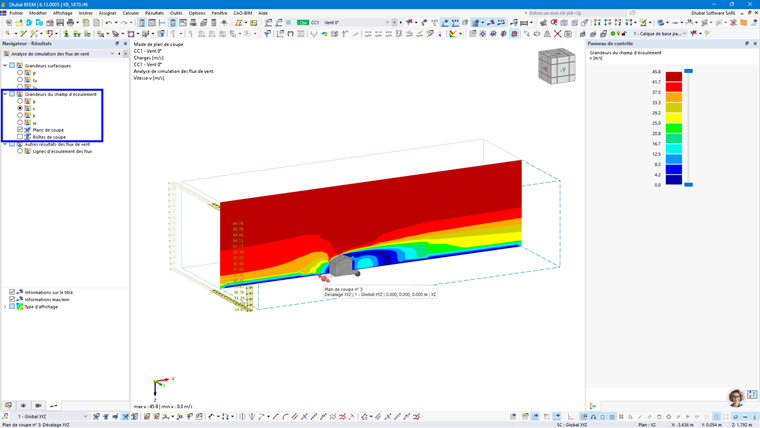
Task: Click the Print toolbar icon
Action: (x=70, y=23)
